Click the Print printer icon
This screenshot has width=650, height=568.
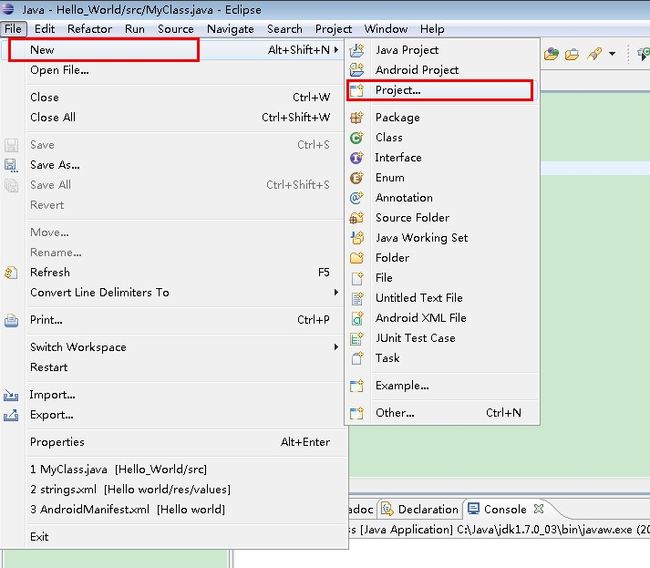coord(11,320)
